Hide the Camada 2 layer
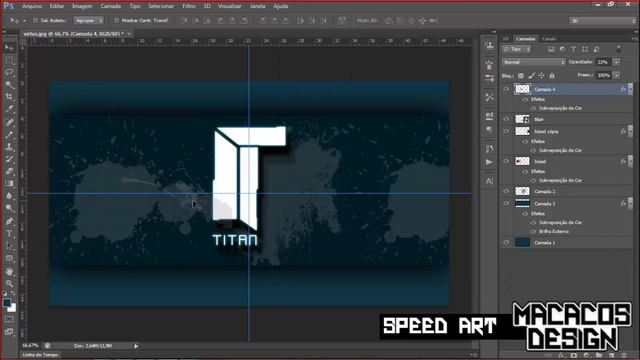 tap(507, 191)
